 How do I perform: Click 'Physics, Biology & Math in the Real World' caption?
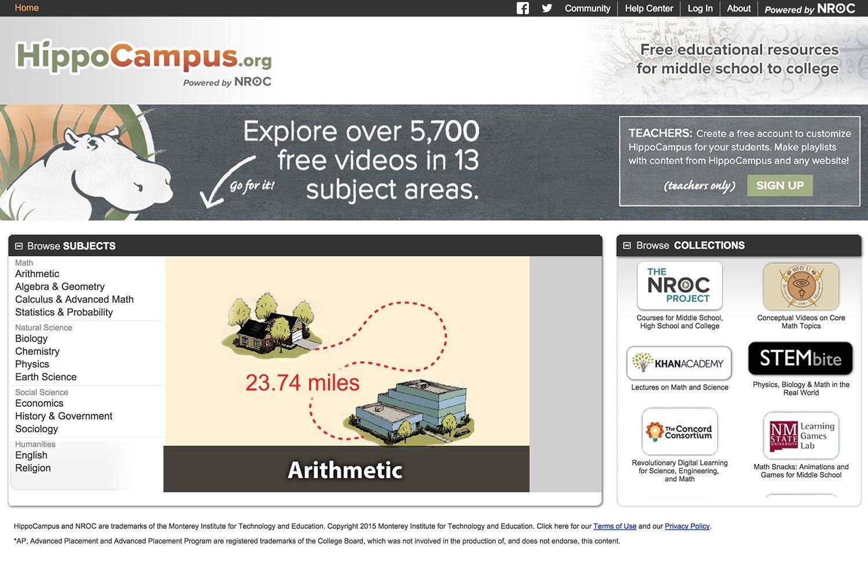click(x=801, y=388)
